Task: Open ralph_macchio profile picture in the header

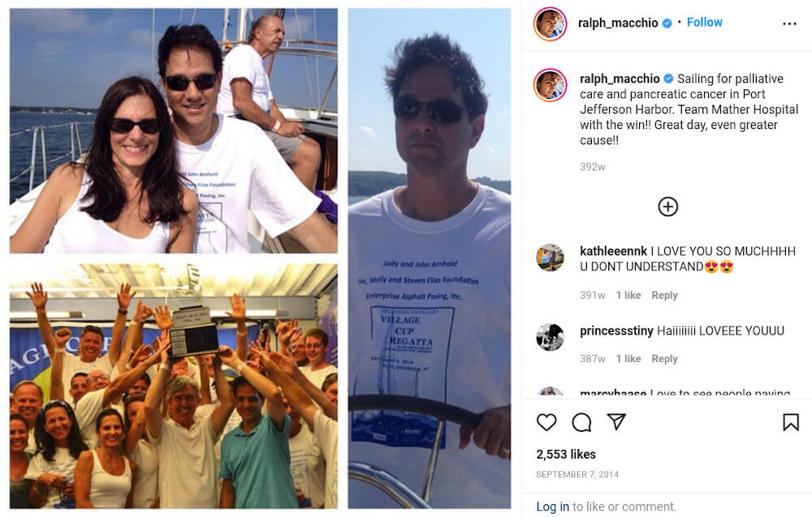Action: pos(550,24)
